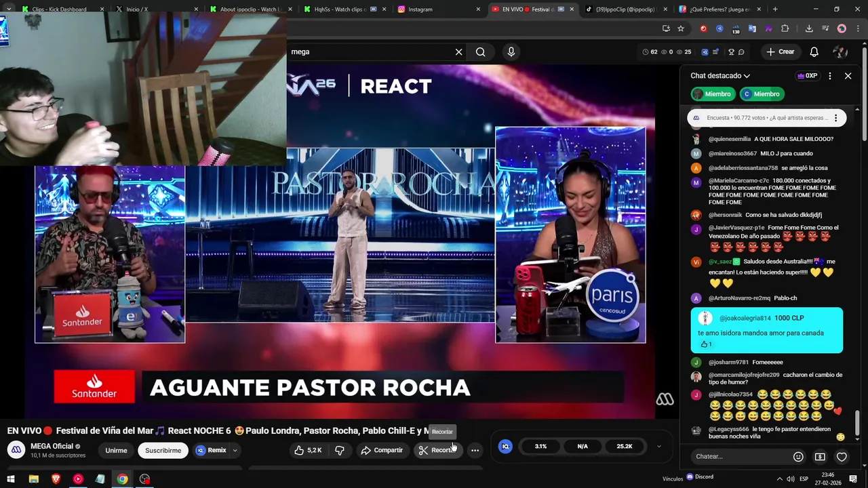Open Windows Start menu
The width and height of the screenshot is (868, 488).
[10, 479]
